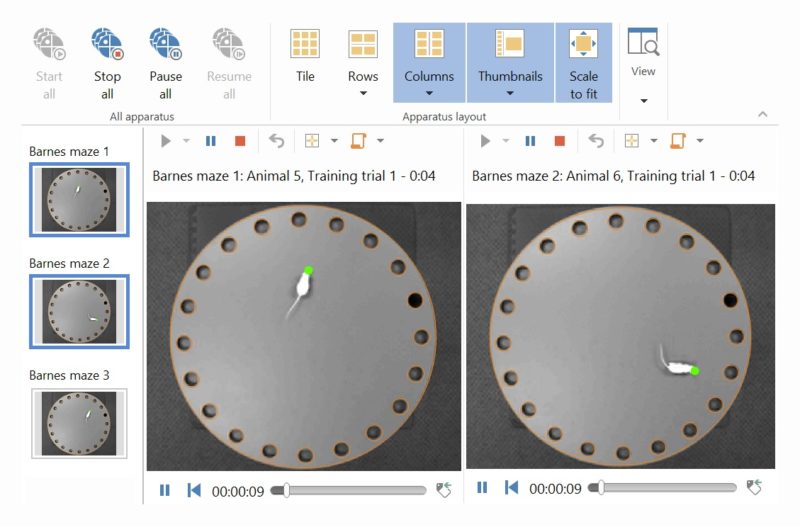This screenshot has height=527, width=800.
Task: Open the start dropdown in Barnes maze 2 toolbar
Action: (x=506, y=141)
